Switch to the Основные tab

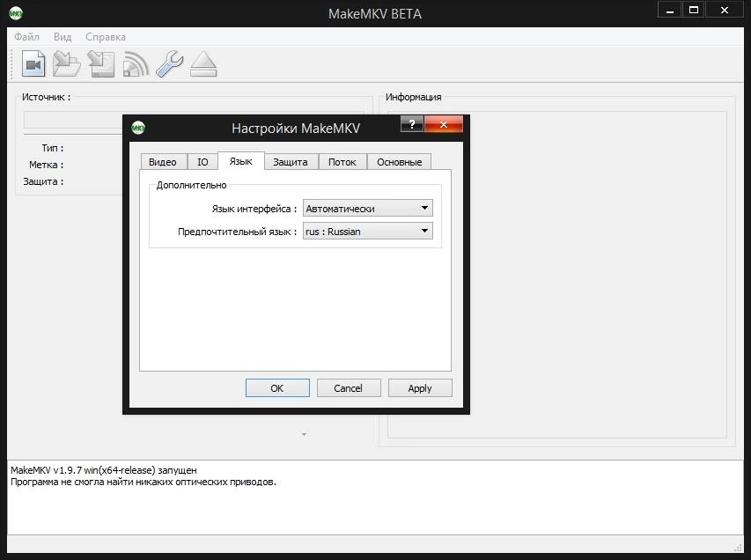pos(400,162)
